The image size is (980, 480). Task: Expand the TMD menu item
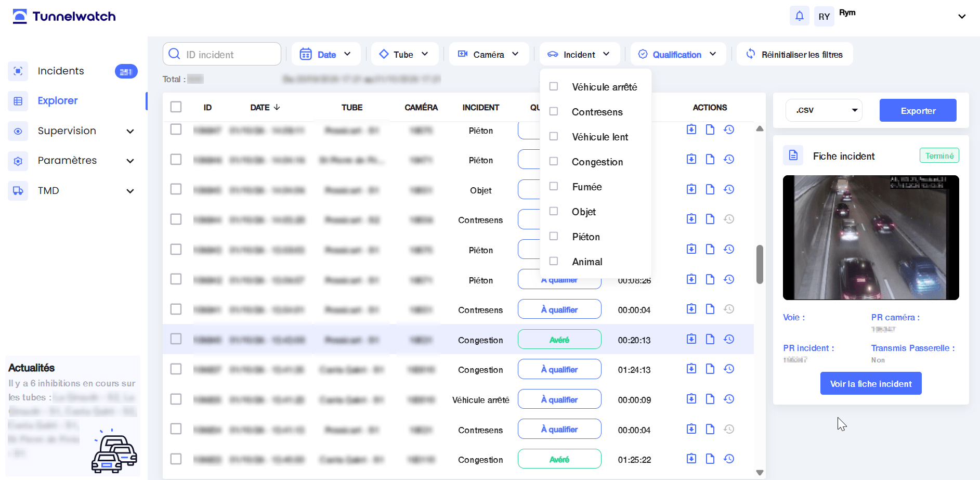pos(130,191)
